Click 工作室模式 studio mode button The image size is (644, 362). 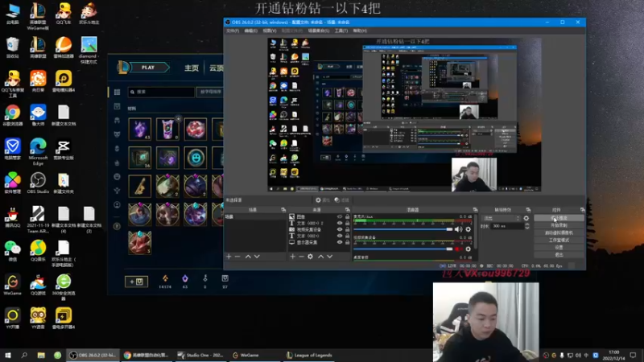pos(559,240)
